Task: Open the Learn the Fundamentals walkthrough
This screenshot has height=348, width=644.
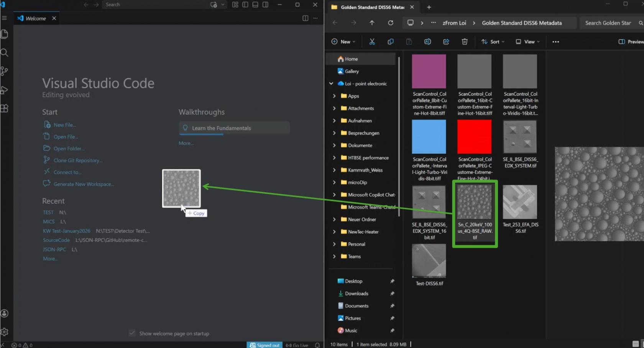Action: (234, 128)
